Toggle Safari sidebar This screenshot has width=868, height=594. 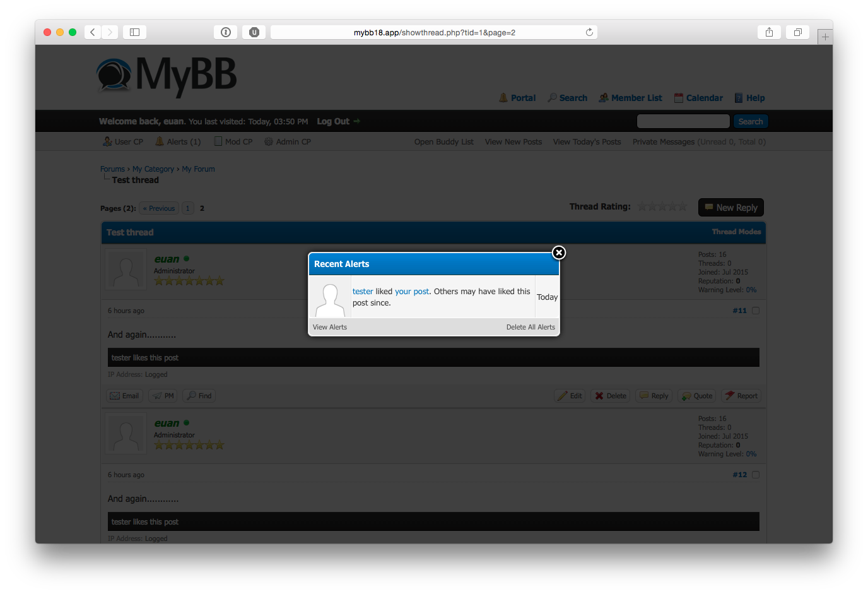[134, 32]
